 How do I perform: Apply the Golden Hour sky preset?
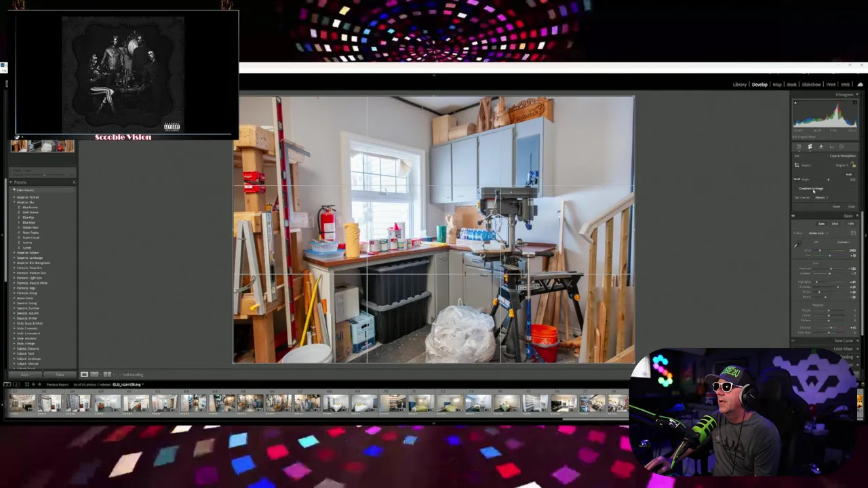(31, 228)
